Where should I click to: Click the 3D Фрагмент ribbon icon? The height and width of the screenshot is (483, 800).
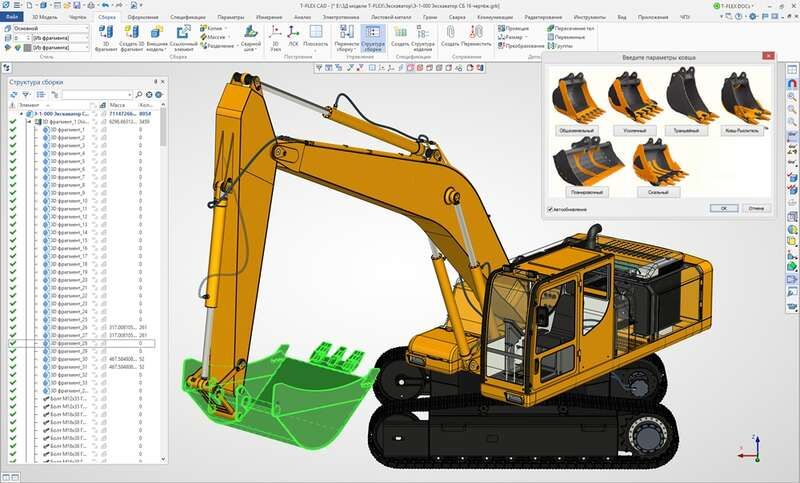tap(104, 39)
